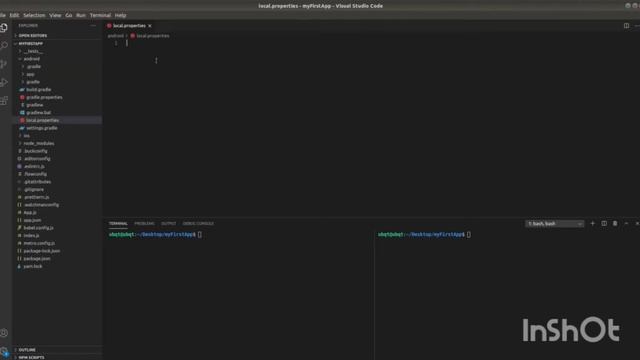Focus the left terminal prompt
Image resolution: width=640 pixels, height=360 pixels.
coord(155,235)
